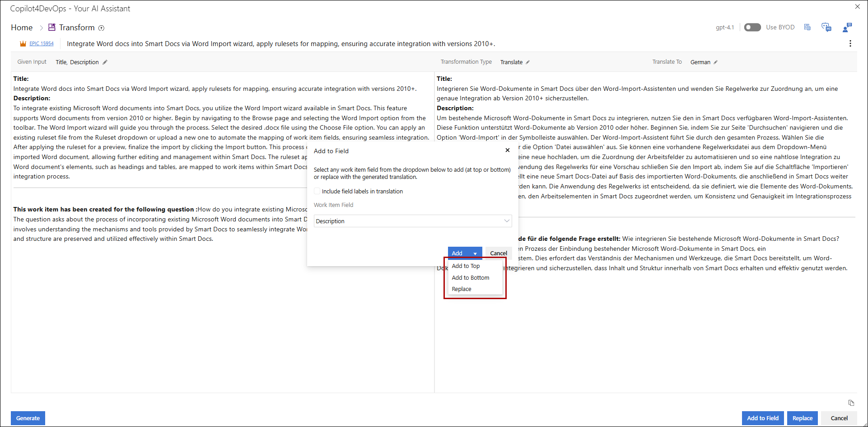Click the Transform help question-mark icon
The width and height of the screenshot is (868, 427).
pyautogui.click(x=102, y=28)
